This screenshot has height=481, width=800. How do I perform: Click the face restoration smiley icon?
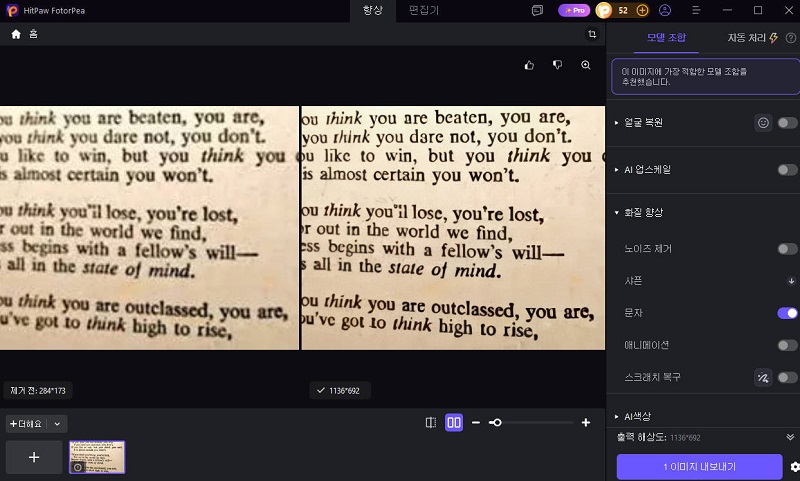click(x=763, y=122)
